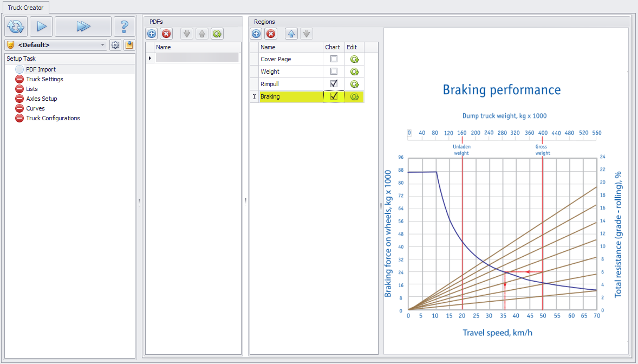Check the Chart box for Weight
Screen dimensions: 638x364
(334, 71)
